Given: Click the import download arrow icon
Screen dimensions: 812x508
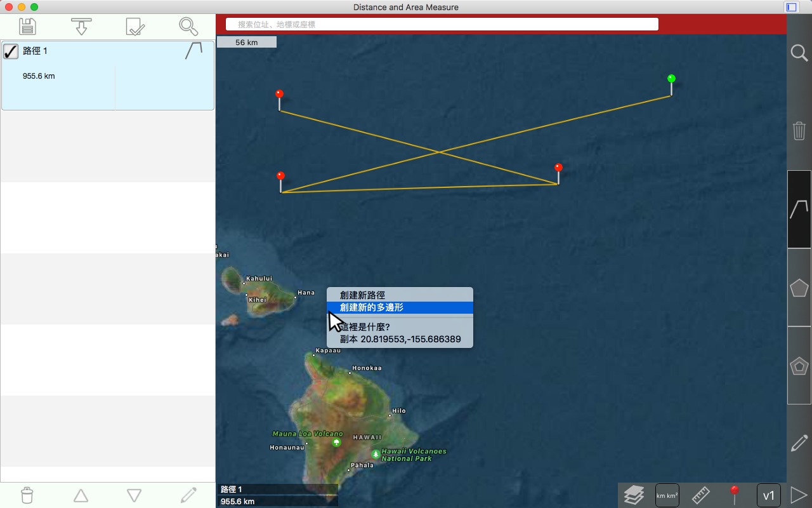Looking at the screenshot, I should point(81,27).
